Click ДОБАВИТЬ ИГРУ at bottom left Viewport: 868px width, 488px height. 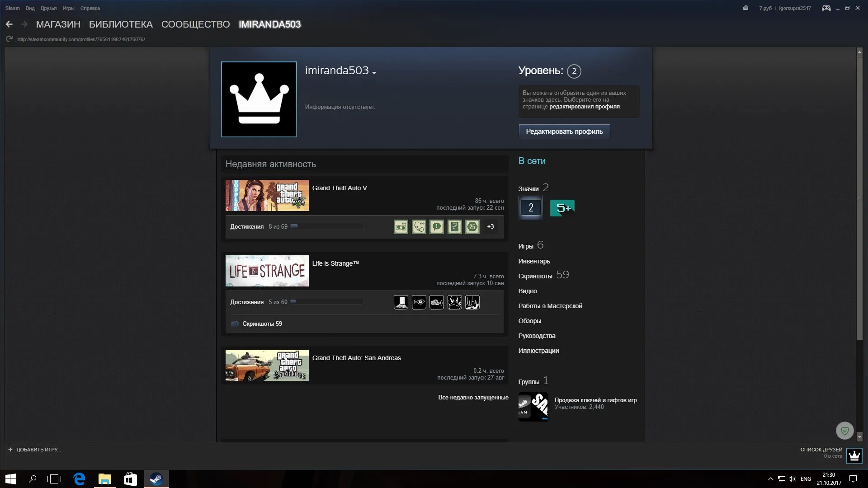(x=34, y=450)
